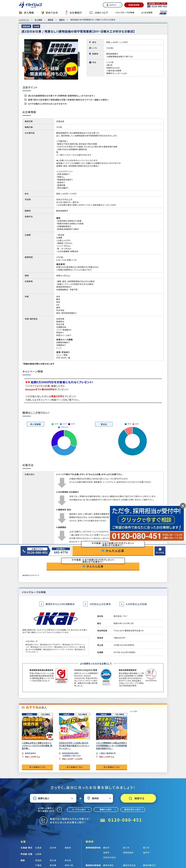Click the green 20代 legend swatch
The height and width of the screenshot is (868, 186).
[x=52, y=424]
